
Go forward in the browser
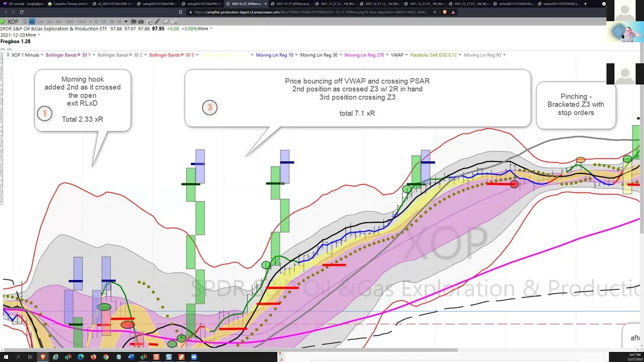click(x=13, y=12)
